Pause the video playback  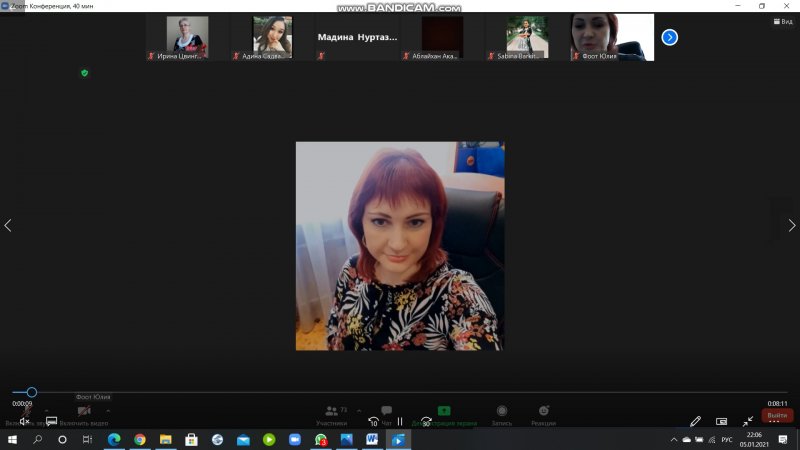point(400,421)
